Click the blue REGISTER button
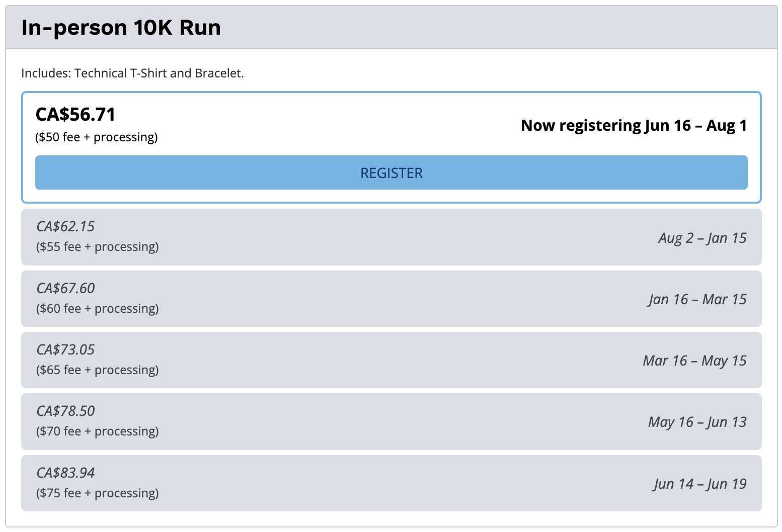This screenshot has height=532, width=782. [x=391, y=172]
